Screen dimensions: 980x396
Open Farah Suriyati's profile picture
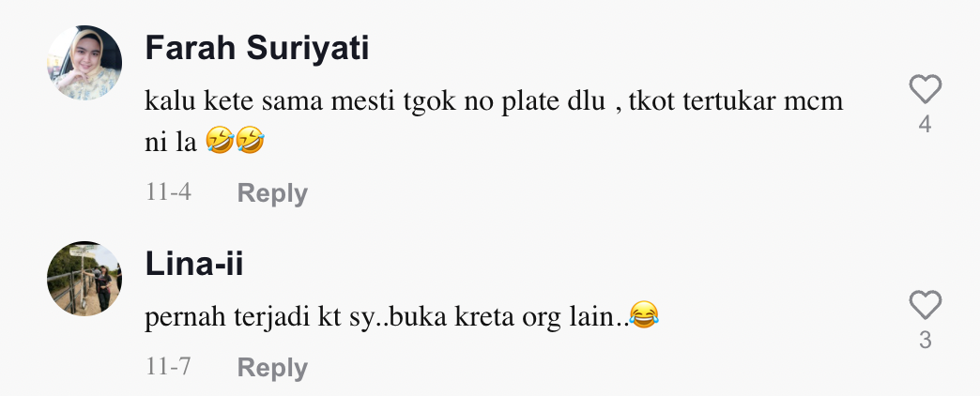pyautogui.click(x=84, y=63)
